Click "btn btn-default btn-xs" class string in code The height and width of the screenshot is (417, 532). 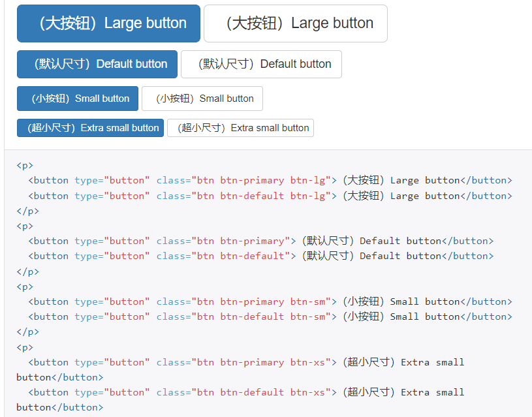point(260,392)
